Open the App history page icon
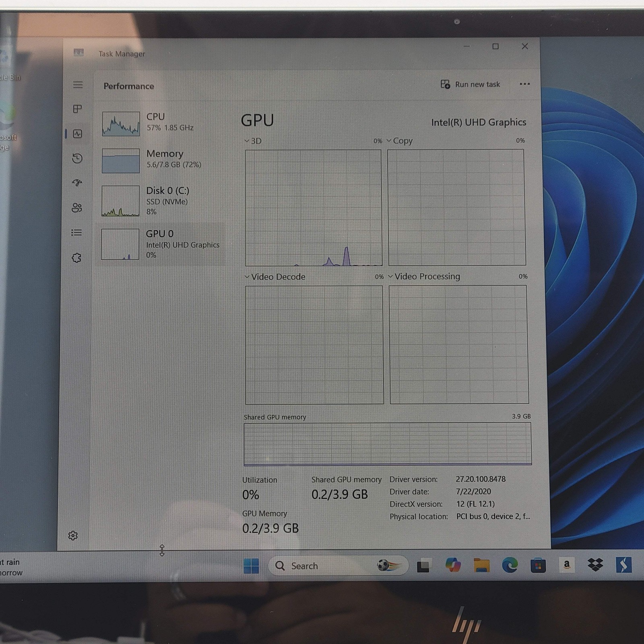The height and width of the screenshot is (644, 644). pyautogui.click(x=77, y=158)
